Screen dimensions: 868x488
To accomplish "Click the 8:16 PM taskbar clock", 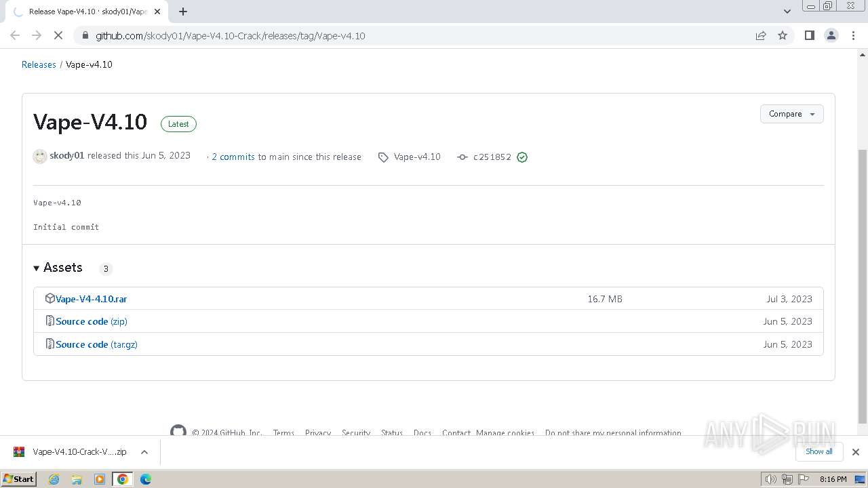I will [x=833, y=479].
